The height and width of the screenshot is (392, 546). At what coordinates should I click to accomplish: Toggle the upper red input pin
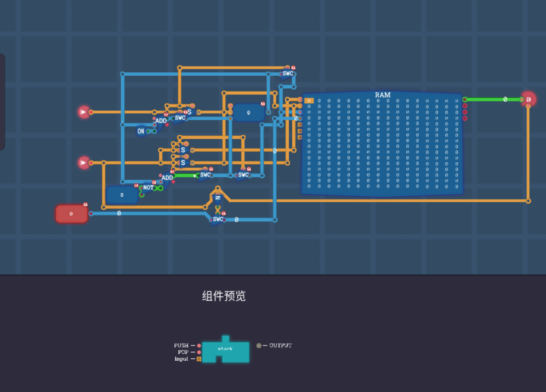point(84,112)
